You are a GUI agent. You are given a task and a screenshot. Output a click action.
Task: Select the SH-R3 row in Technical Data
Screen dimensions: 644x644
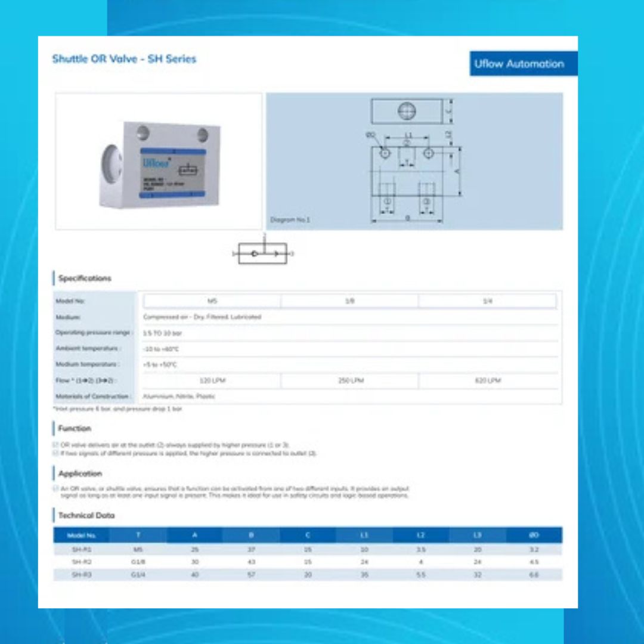[308, 575]
